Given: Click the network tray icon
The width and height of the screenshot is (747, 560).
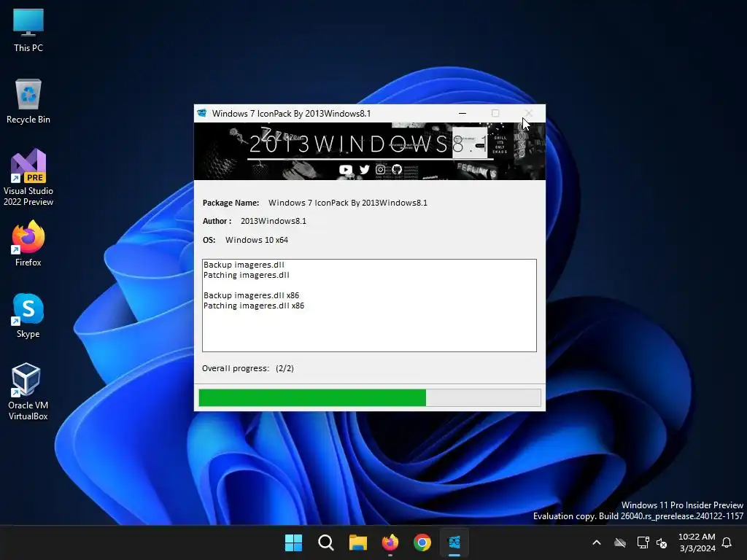Looking at the screenshot, I should (x=643, y=542).
